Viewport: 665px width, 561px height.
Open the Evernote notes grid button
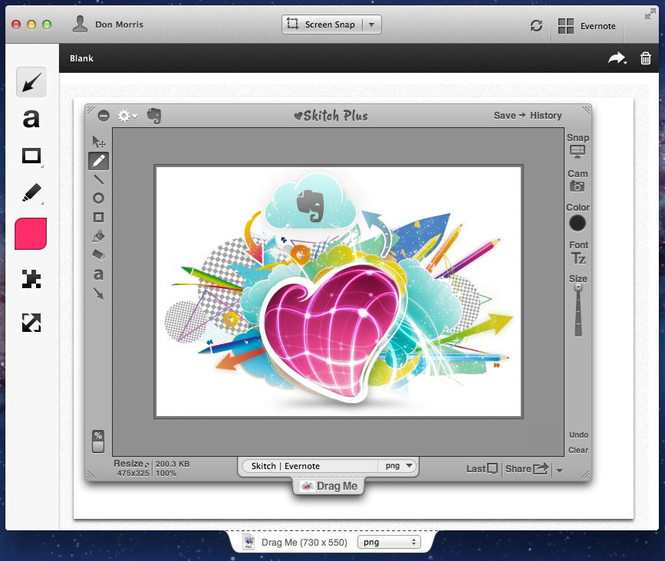pos(587,26)
